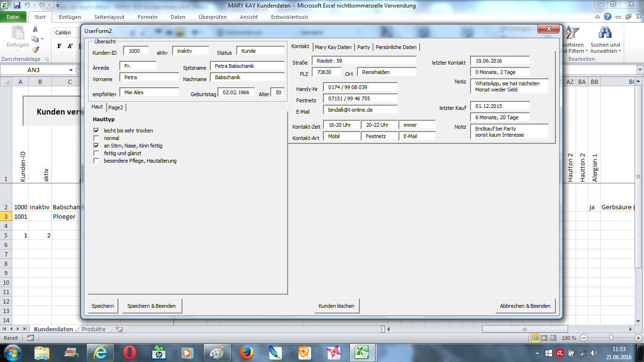Image resolution: width=644 pixels, height=362 pixels.
Task: Switch to the Party tab
Action: 363,47
